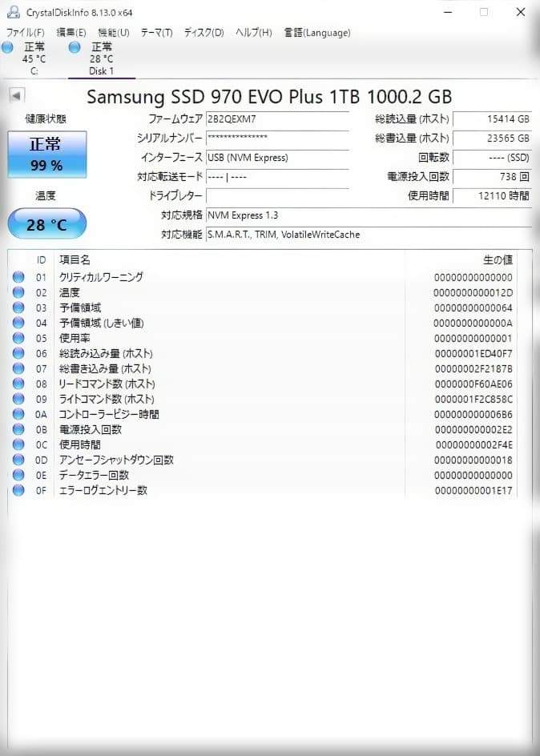Click the firmware field 2B2QEXM7
The width and height of the screenshot is (540, 756).
(277, 119)
